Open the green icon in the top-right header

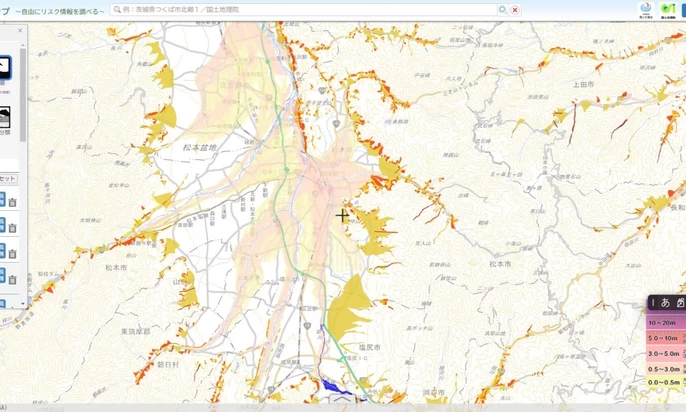click(x=667, y=8)
